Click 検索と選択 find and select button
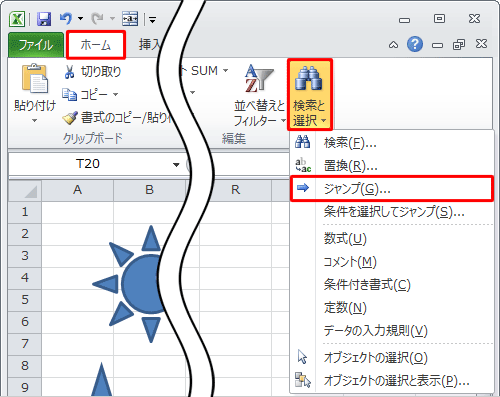500x397 pixels. tap(309, 95)
